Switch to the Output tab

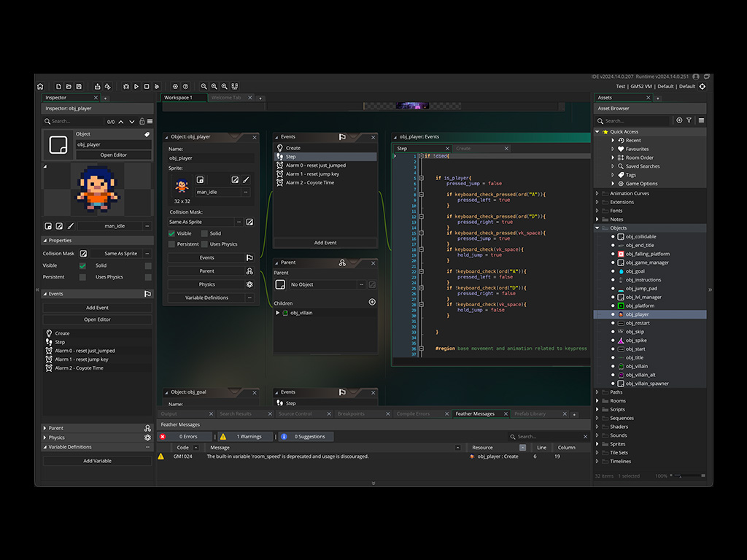click(169, 413)
